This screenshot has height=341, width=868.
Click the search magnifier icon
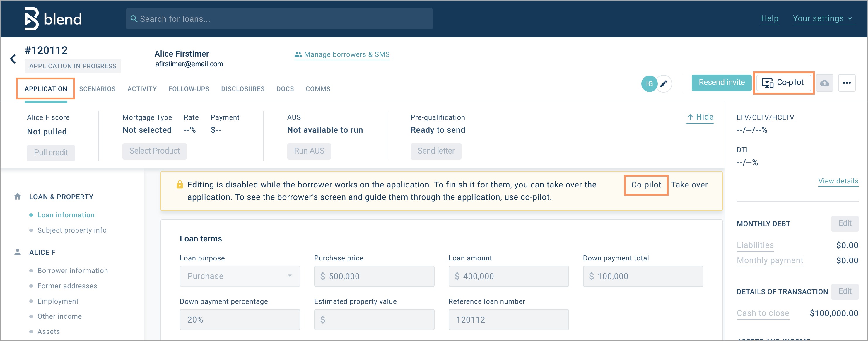(134, 19)
